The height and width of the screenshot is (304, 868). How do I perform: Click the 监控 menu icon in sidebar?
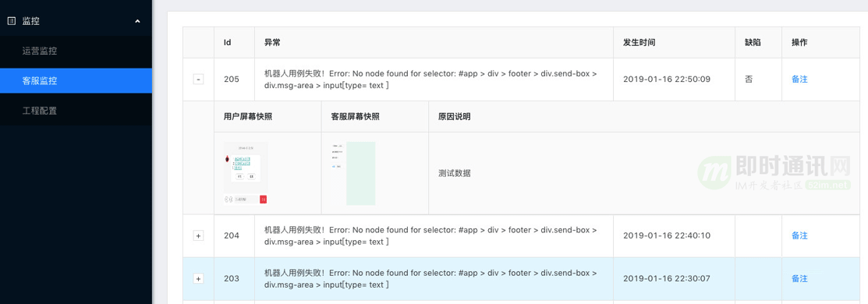pos(11,21)
